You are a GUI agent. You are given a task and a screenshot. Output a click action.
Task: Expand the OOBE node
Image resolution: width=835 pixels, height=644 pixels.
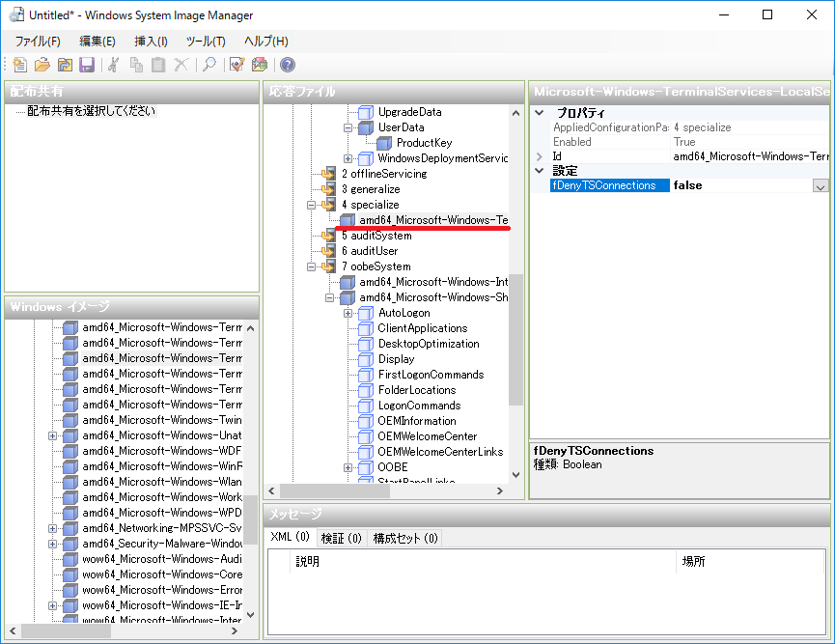348,467
